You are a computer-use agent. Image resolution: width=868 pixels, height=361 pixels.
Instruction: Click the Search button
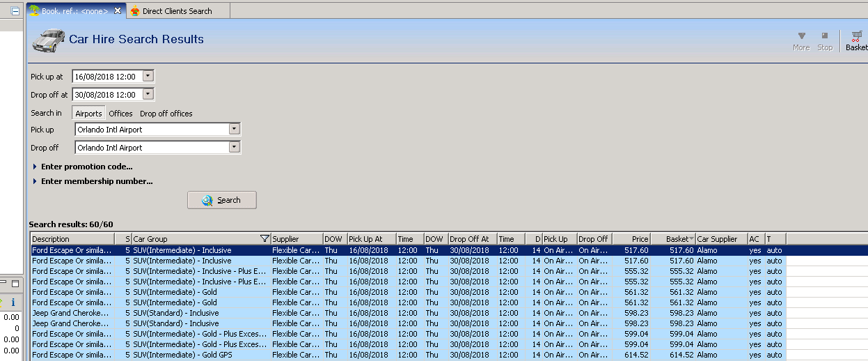click(222, 200)
